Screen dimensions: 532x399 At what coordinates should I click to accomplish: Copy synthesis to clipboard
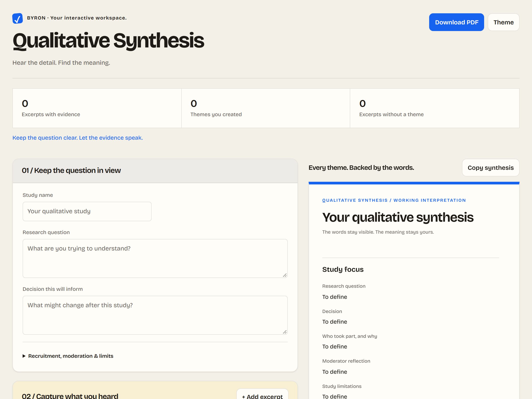point(491,168)
